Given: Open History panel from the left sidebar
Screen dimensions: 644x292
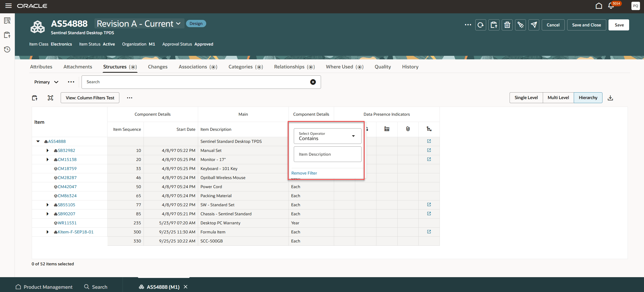Looking at the screenshot, I should (x=7, y=50).
